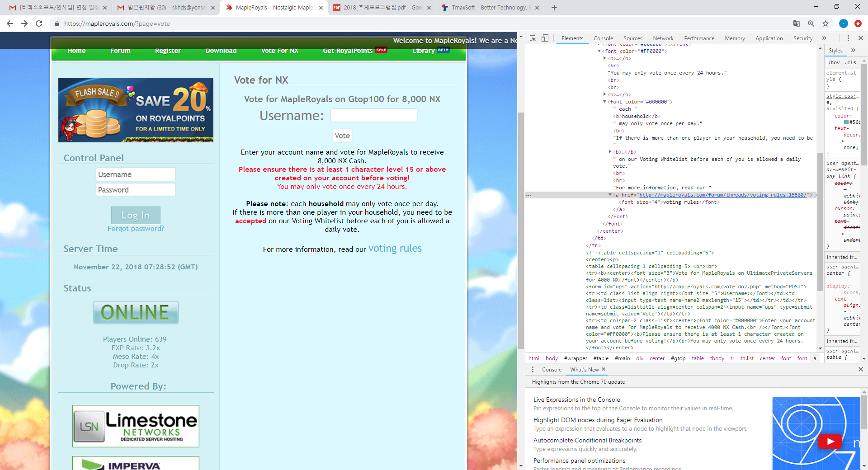This screenshot has width=868, height=470.
Task: Click Forgot password? link
Action: point(136,229)
